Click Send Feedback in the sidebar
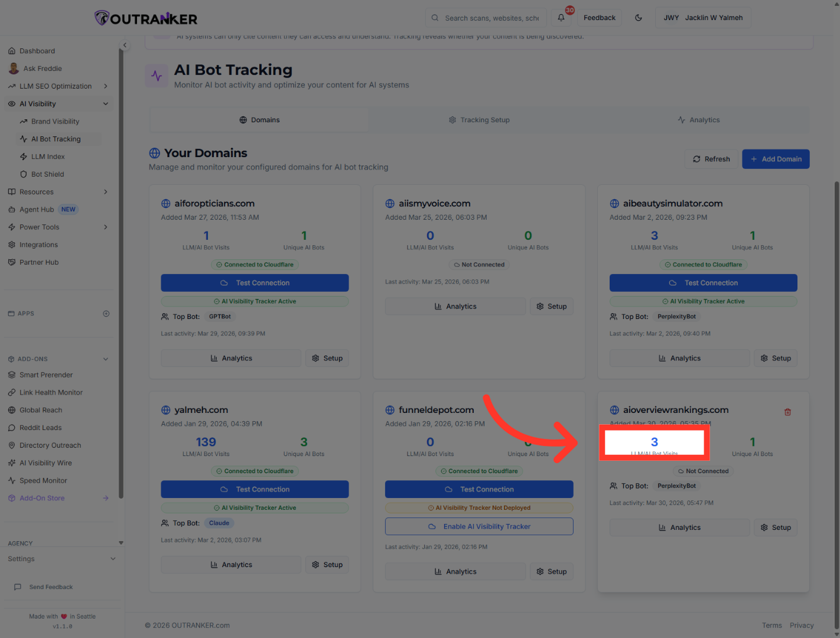Screen dimensions: 840x638 [x=51, y=587]
